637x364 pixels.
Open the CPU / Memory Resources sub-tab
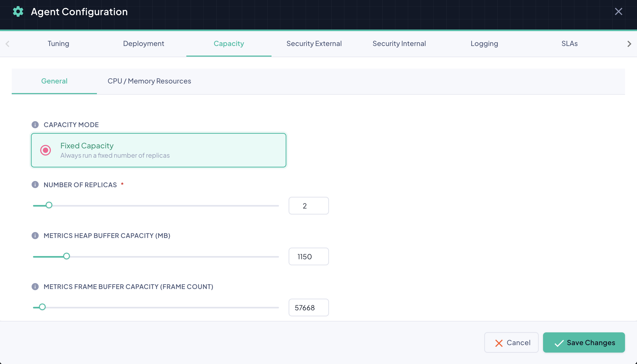coord(149,81)
